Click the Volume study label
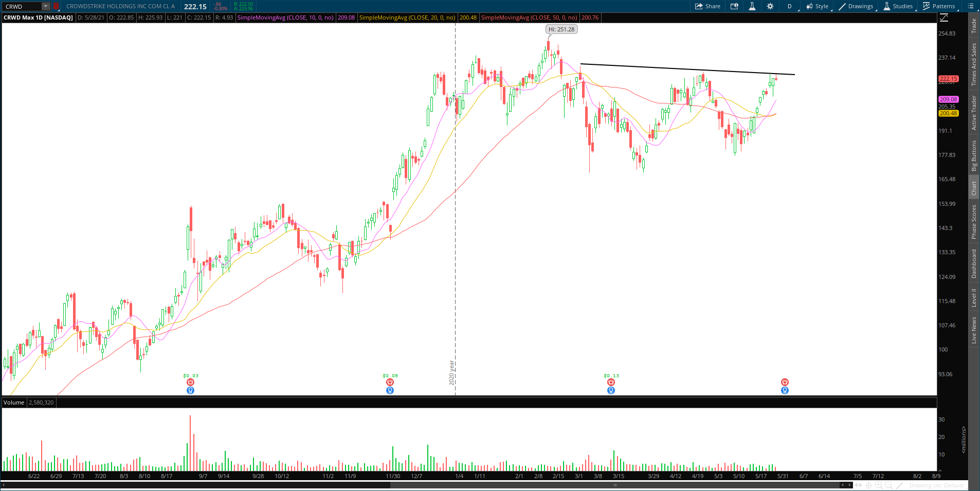 pyautogui.click(x=14, y=402)
